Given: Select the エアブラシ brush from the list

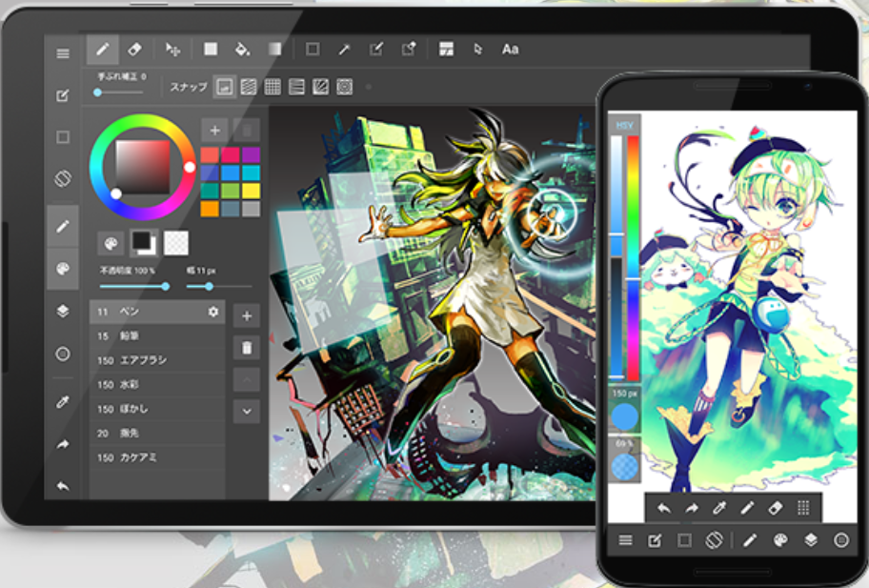Looking at the screenshot, I should 144,360.
